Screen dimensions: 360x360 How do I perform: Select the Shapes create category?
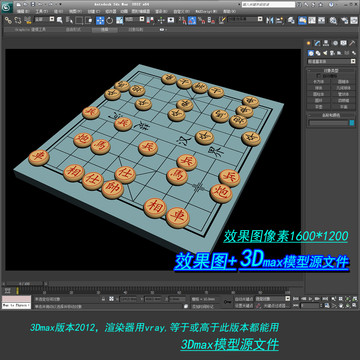(318, 53)
